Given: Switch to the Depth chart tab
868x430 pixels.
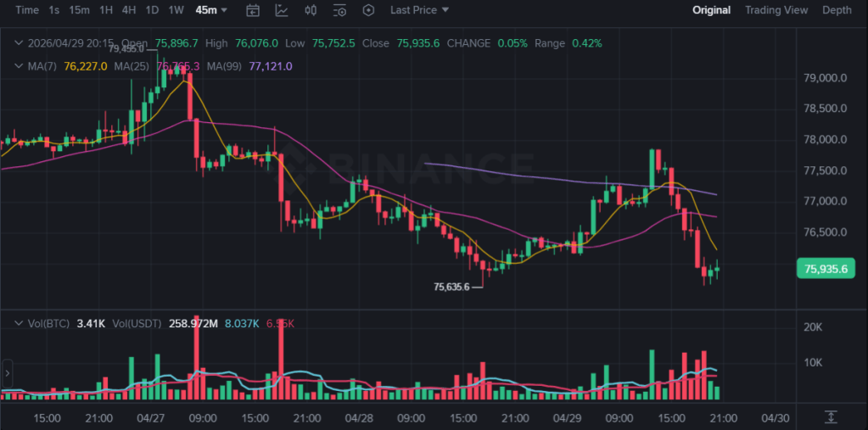Looking at the screenshot, I should coord(837,10).
